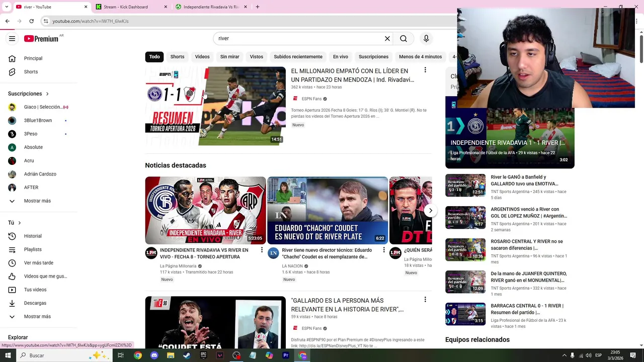Screen dimensions: 644x362
Task: Open 3Blue1Brown subscription channel
Action: pyautogui.click(x=38, y=121)
